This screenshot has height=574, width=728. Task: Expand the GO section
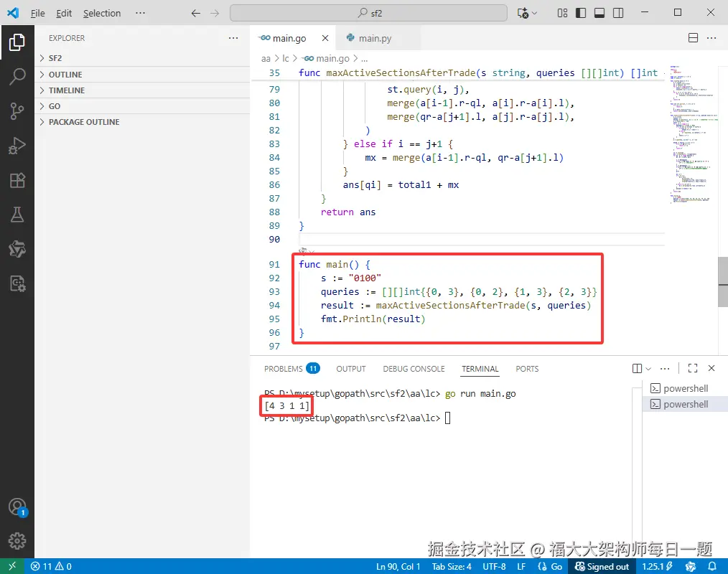[x=143, y=105]
